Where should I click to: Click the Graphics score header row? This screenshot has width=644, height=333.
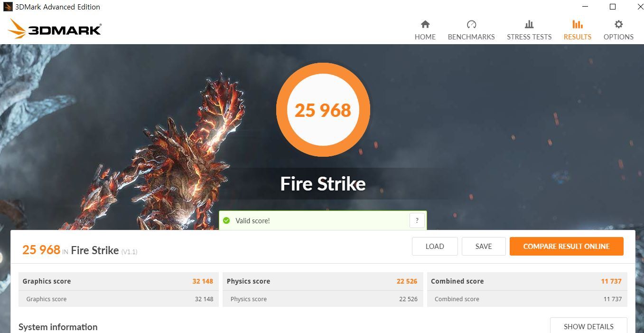(118, 281)
